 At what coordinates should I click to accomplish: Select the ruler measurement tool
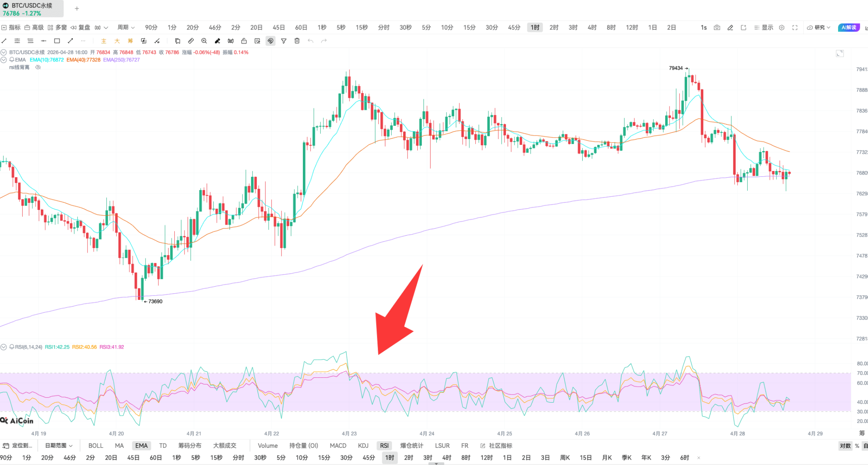click(191, 41)
